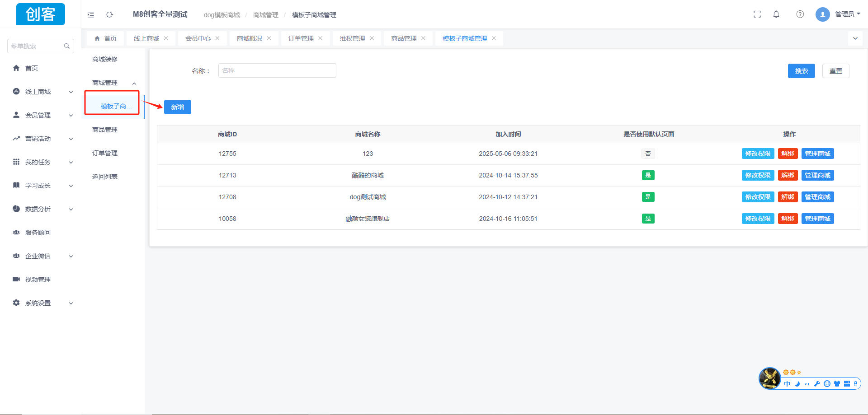Screen dimensions: 868x415
Task: Switch to the 商品管理 tab
Action: [404, 38]
